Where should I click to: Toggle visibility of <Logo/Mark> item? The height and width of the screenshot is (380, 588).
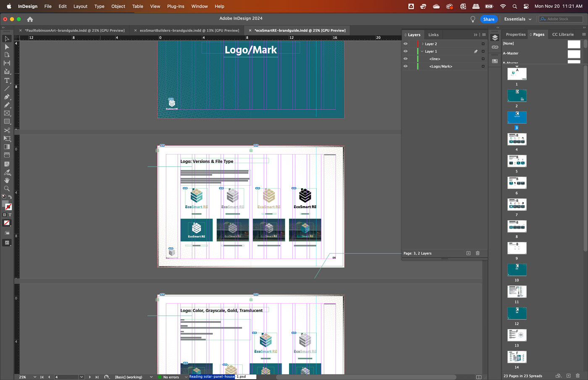pos(405,66)
